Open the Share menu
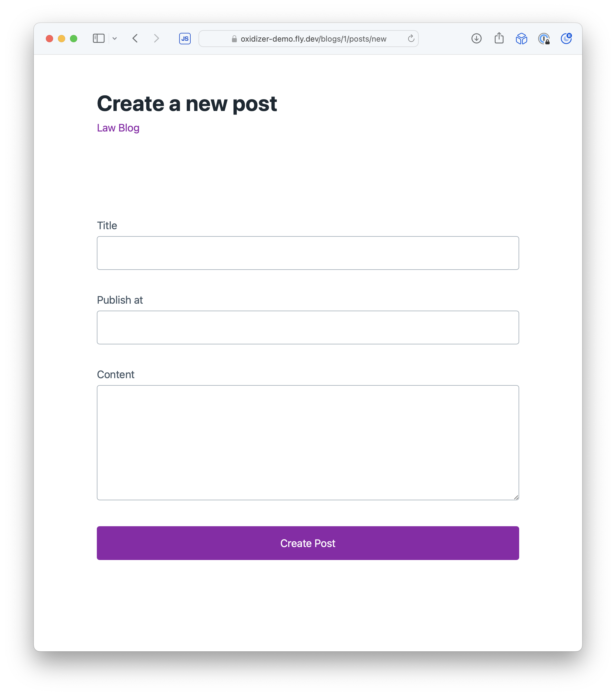Screen dimensions: 616x696 (x=499, y=38)
